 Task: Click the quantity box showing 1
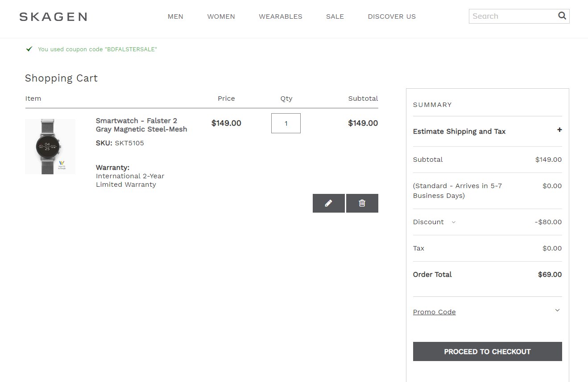286,123
